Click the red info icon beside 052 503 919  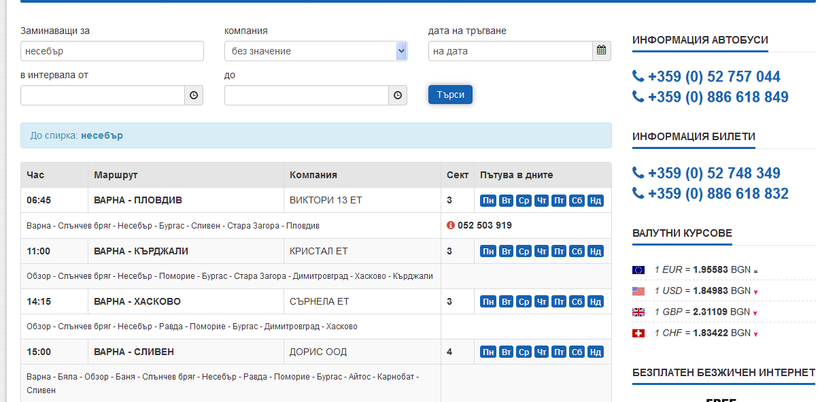coord(451,226)
